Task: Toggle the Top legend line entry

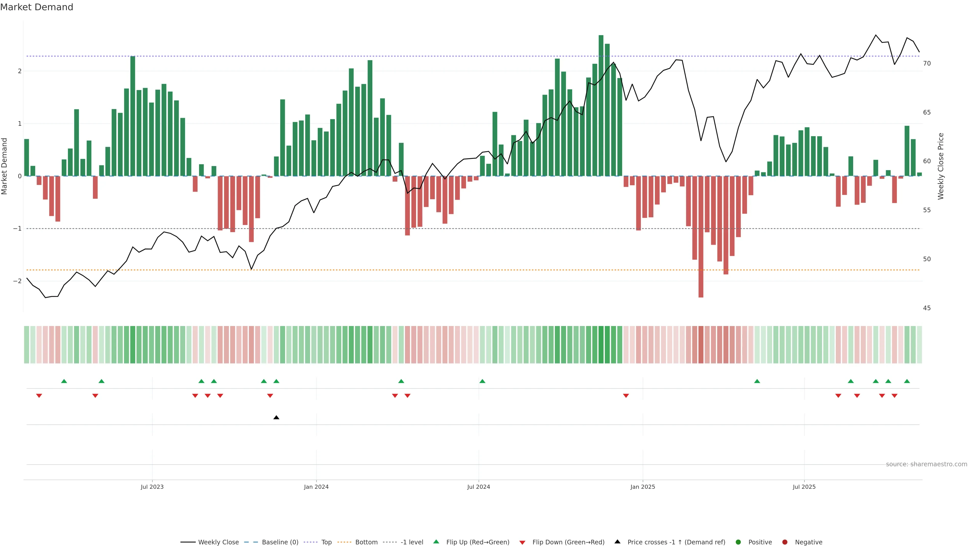Action: pos(326,542)
